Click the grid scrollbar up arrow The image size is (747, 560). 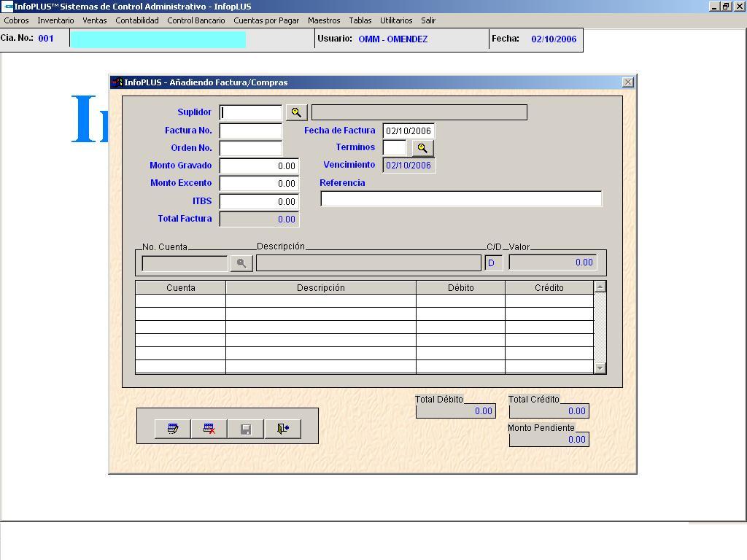tap(600, 286)
